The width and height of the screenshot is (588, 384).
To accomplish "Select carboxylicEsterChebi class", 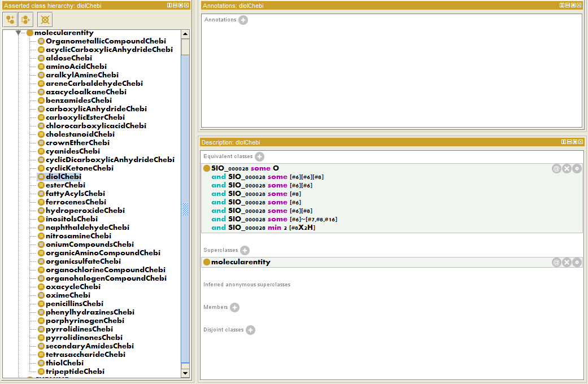I will (x=85, y=117).
